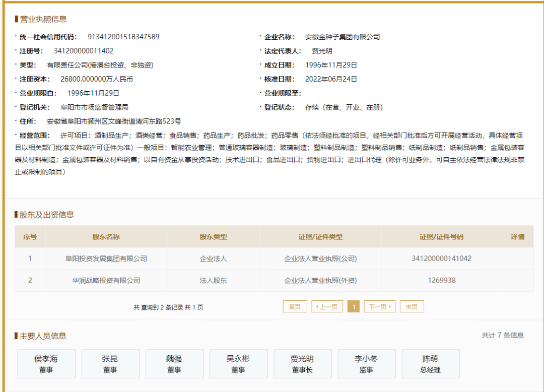Screen dimensions: 544x392
Task: Select the 序号 column header
Action: [30, 237]
